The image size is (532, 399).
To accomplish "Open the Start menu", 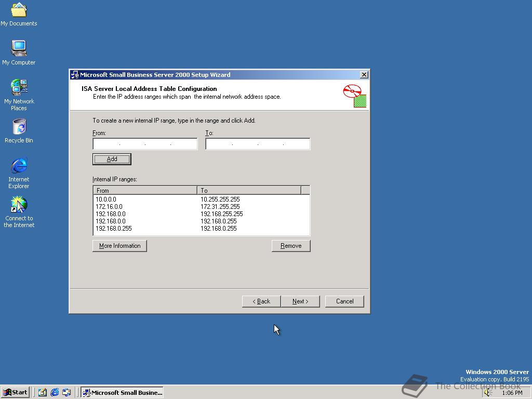I will point(15,392).
